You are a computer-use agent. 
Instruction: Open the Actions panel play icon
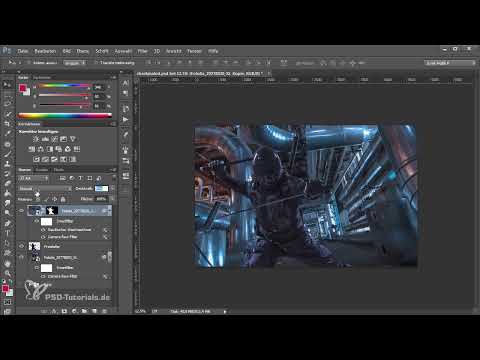125,119
